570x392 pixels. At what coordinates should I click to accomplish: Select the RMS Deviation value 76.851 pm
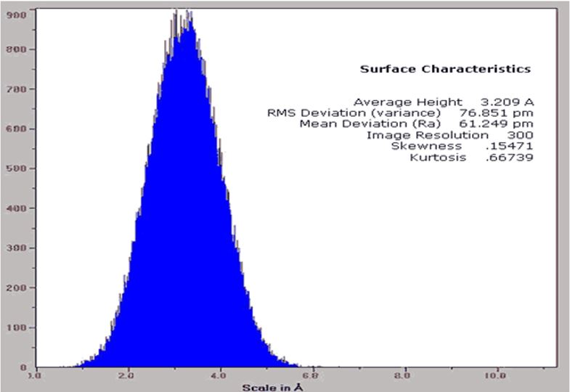coord(496,113)
